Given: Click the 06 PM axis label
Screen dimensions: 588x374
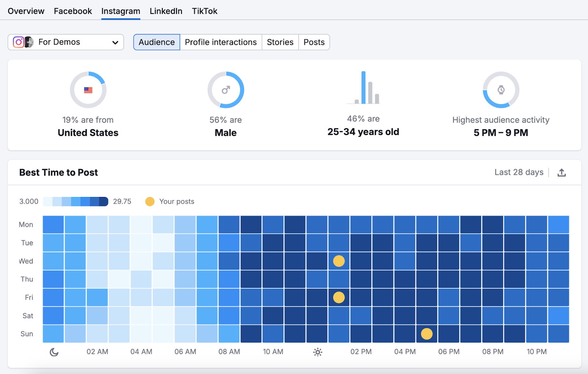Looking at the screenshot, I should pos(449,352).
